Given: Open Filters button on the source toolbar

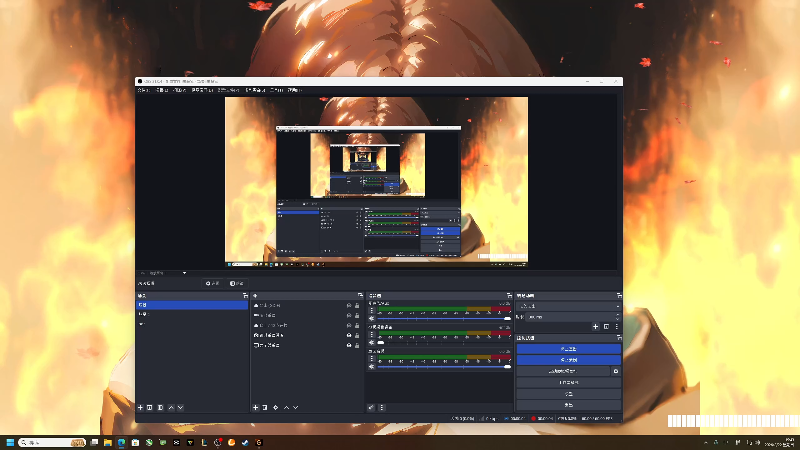Looking at the screenshot, I should point(236,283).
